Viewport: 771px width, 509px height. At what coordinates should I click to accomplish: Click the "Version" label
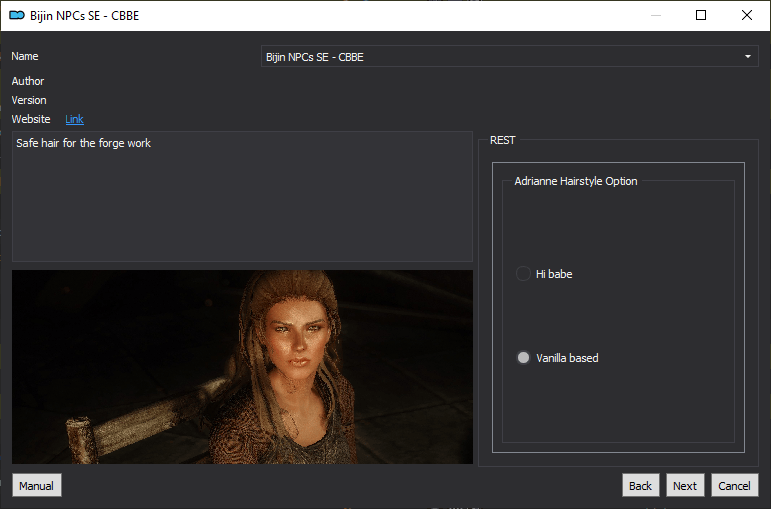pyautogui.click(x=29, y=100)
